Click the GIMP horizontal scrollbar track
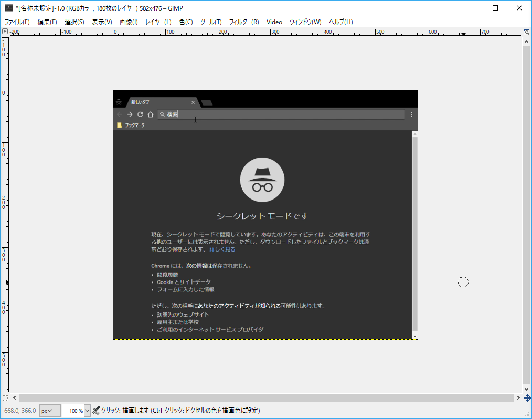The width and height of the screenshot is (532, 419). pos(267,397)
